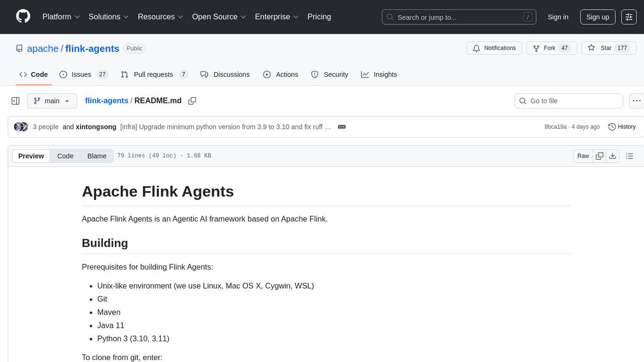Open the Issues tab
The height and width of the screenshot is (362, 644).
84,74
